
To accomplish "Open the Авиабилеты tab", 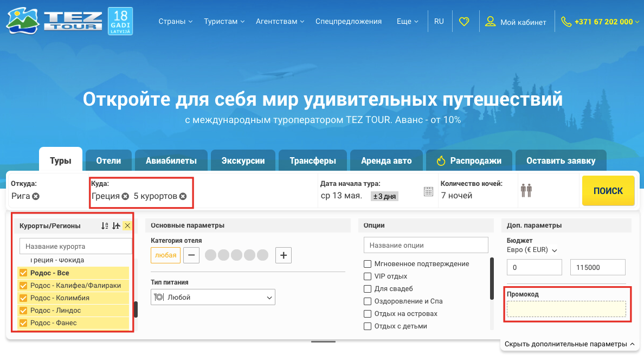I will pos(171,160).
